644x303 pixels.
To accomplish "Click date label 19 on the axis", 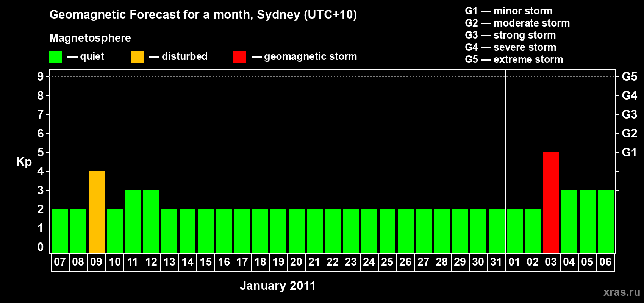I will tap(278, 262).
